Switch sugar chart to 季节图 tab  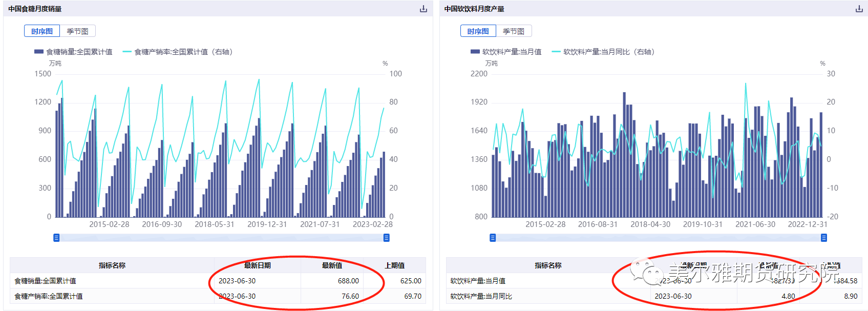[x=77, y=31]
